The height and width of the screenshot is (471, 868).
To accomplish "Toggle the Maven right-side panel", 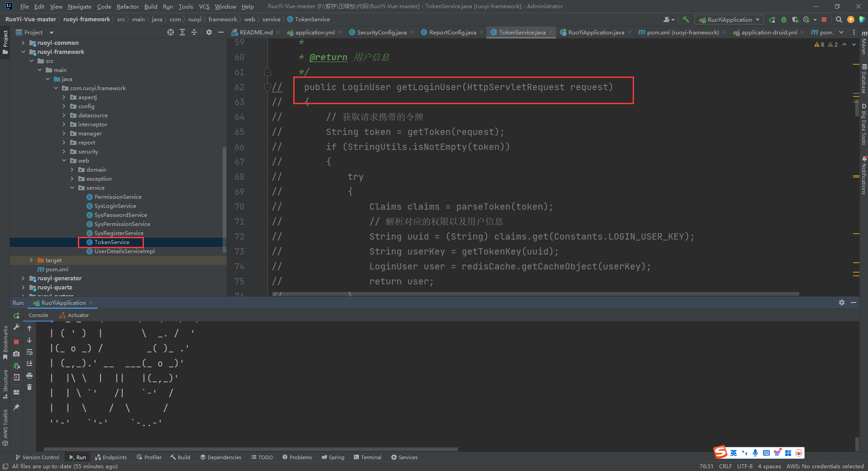I will click(863, 43).
